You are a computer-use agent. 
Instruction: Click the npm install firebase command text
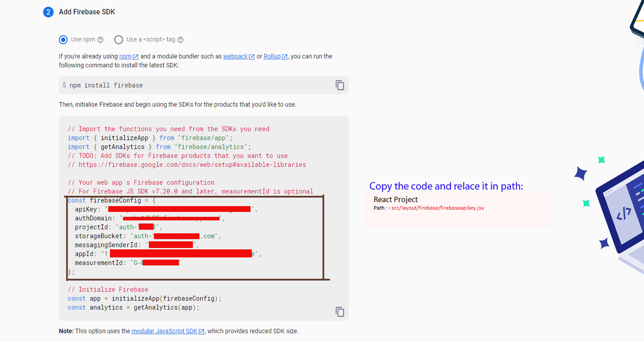(x=106, y=85)
